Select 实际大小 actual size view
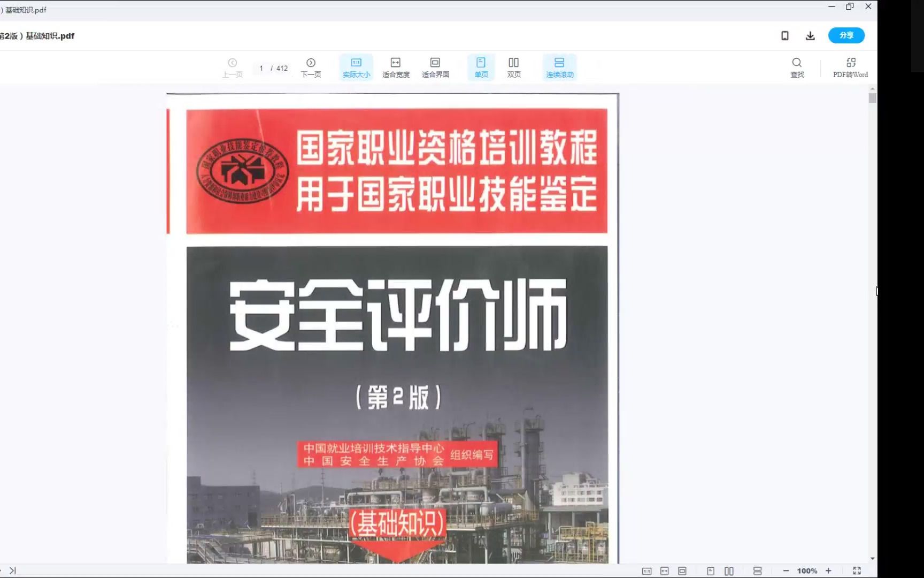This screenshot has height=578, width=924. click(356, 67)
